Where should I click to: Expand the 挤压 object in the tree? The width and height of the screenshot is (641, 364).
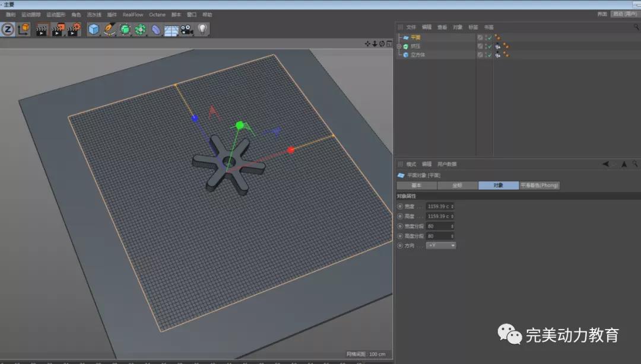(x=399, y=46)
